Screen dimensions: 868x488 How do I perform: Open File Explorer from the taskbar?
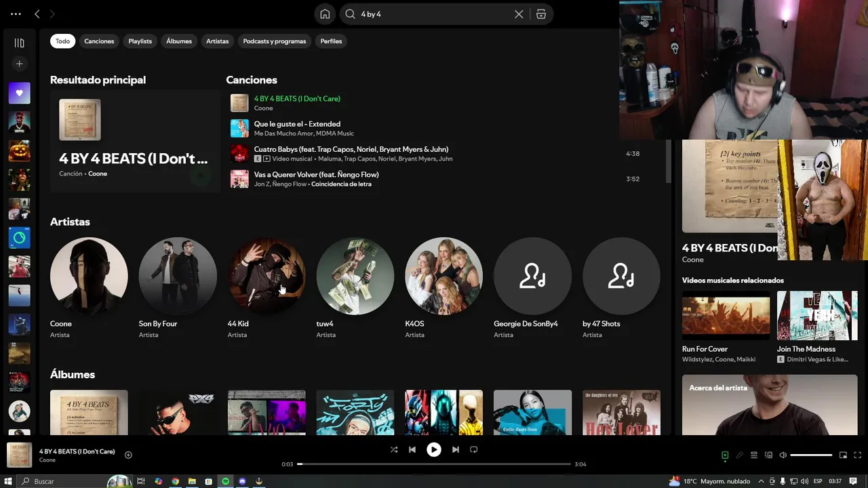[192, 481]
